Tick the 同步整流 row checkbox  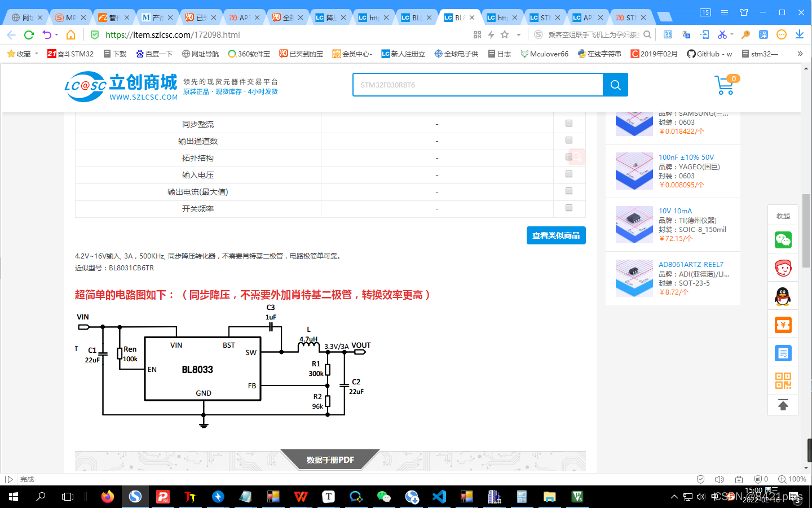[x=569, y=123]
